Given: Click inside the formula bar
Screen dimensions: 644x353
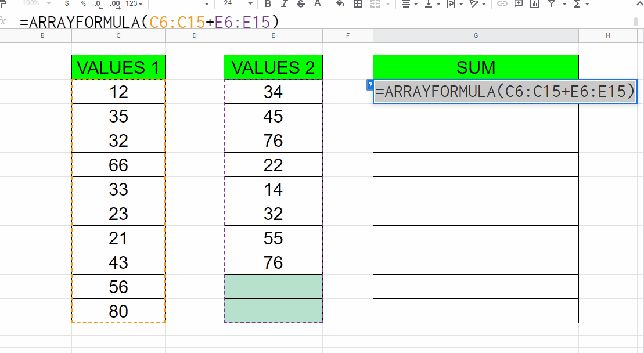Looking at the screenshot, I should pyautogui.click(x=325, y=21).
